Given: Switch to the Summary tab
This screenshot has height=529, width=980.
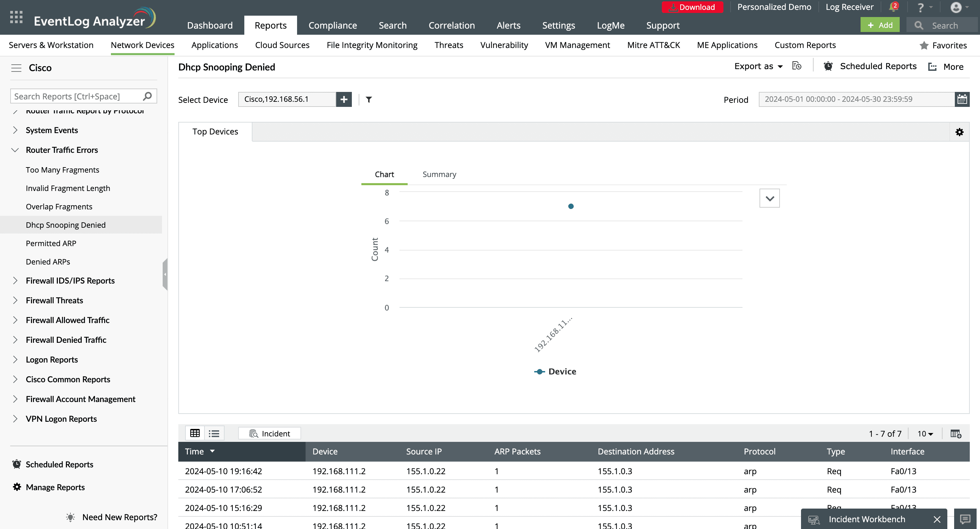Looking at the screenshot, I should 439,174.
